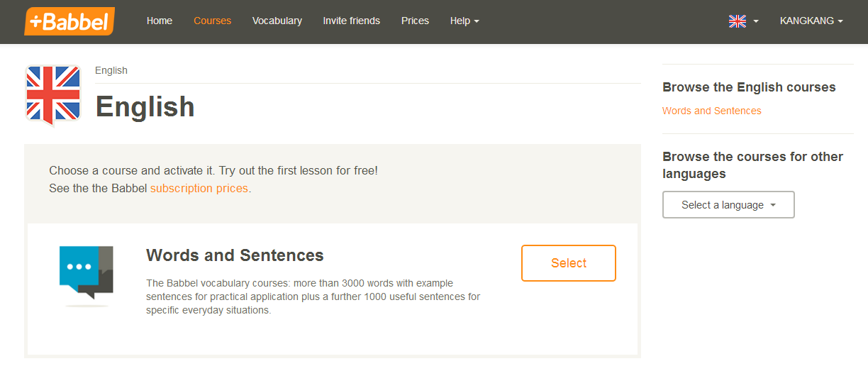Image resolution: width=868 pixels, height=388 pixels.
Task: Open Invite friends page
Action: point(351,21)
